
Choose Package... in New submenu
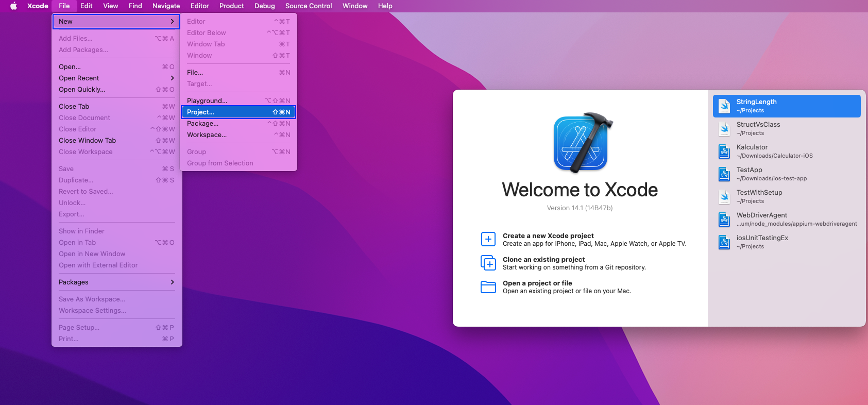[239, 123]
